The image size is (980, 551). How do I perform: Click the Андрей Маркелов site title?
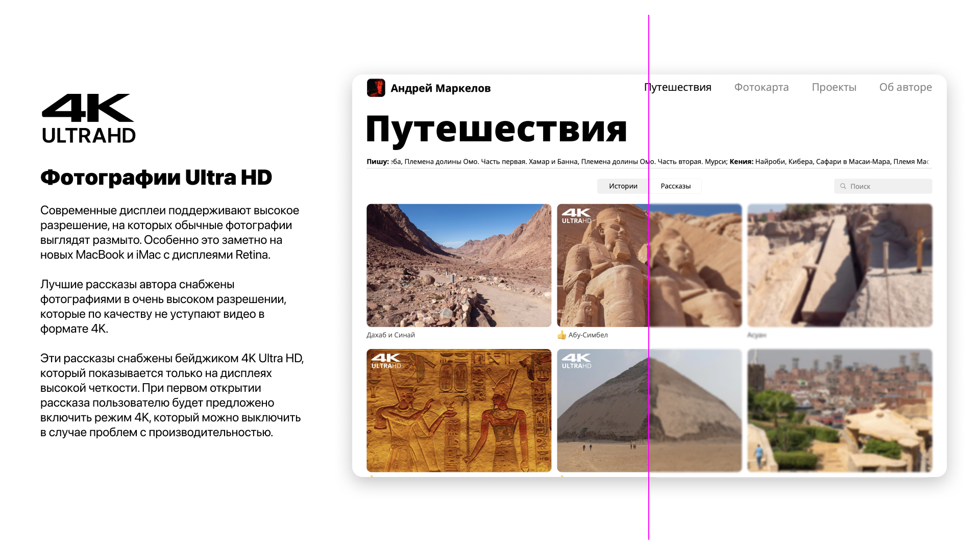click(440, 88)
